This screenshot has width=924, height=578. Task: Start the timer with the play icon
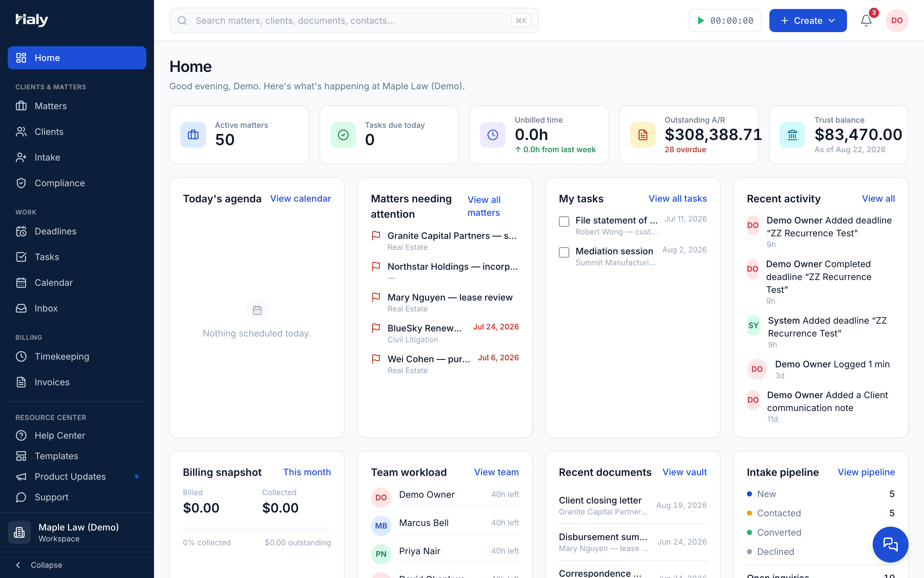click(x=701, y=21)
